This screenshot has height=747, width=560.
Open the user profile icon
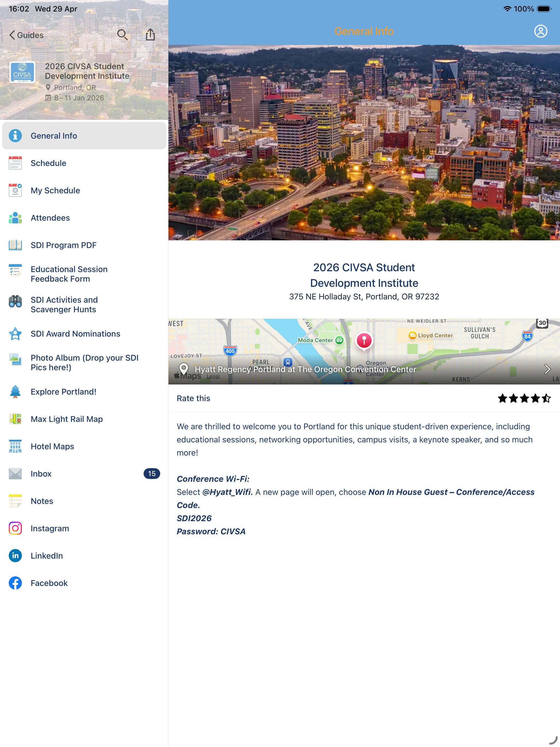pyautogui.click(x=540, y=31)
